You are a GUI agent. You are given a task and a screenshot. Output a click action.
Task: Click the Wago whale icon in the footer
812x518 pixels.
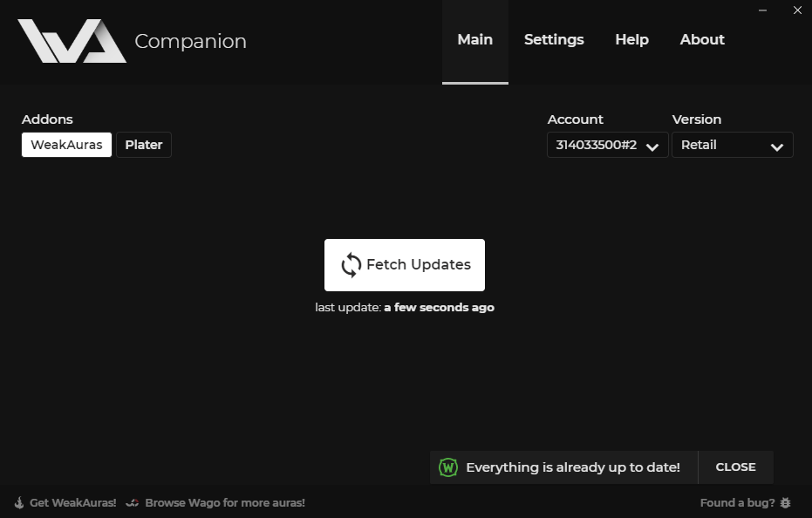[x=132, y=502]
